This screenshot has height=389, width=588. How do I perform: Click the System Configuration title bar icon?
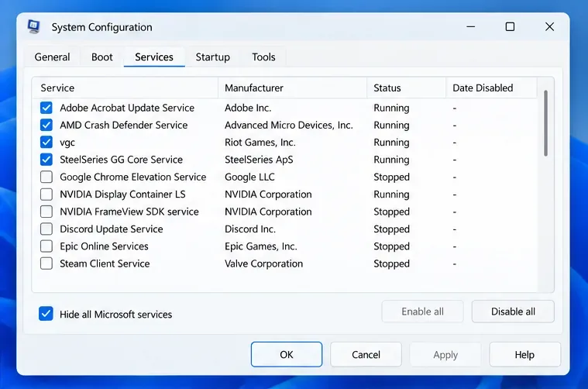[x=34, y=26]
